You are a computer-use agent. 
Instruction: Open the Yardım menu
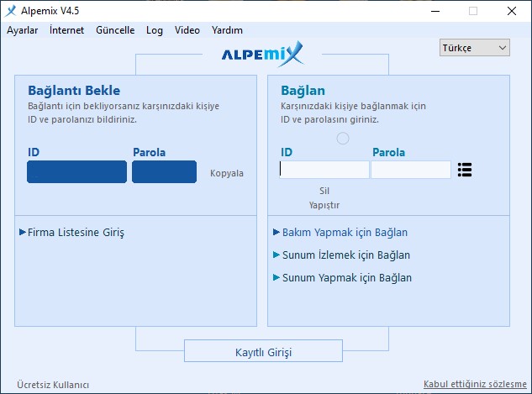pos(227,30)
